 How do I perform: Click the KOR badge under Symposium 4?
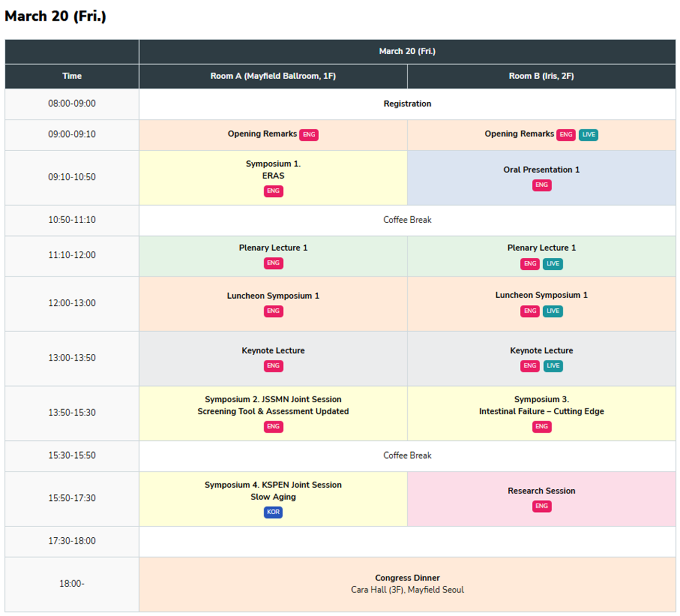point(273,512)
